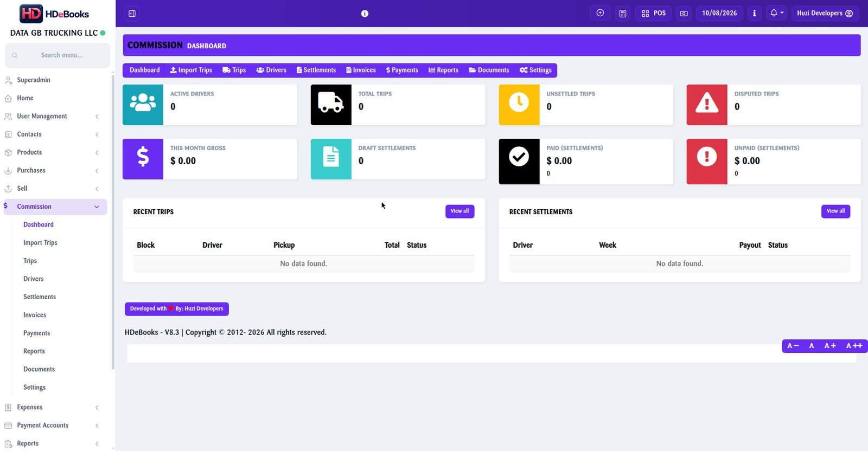This screenshot has height=451, width=868.
Task: Click the Active Drivers people icon tile
Action: click(x=143, y=105)
